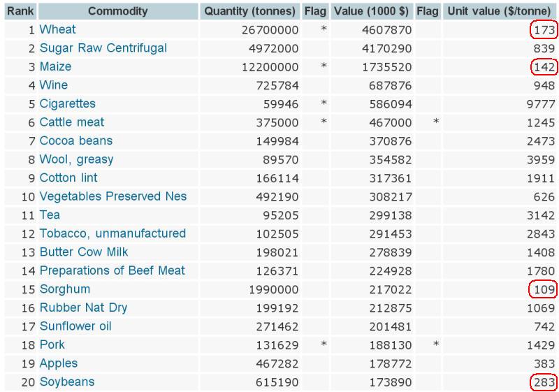Open the Cigarettes link
559x392 pixels.
(x=67, y=103)
